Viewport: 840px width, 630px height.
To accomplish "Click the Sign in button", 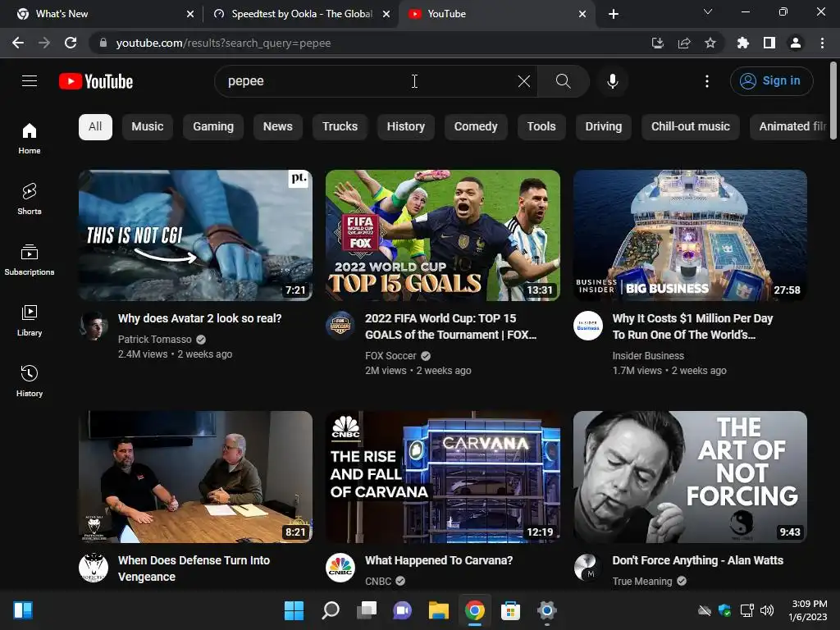I will pyautogui.click(x=771, y=81).
